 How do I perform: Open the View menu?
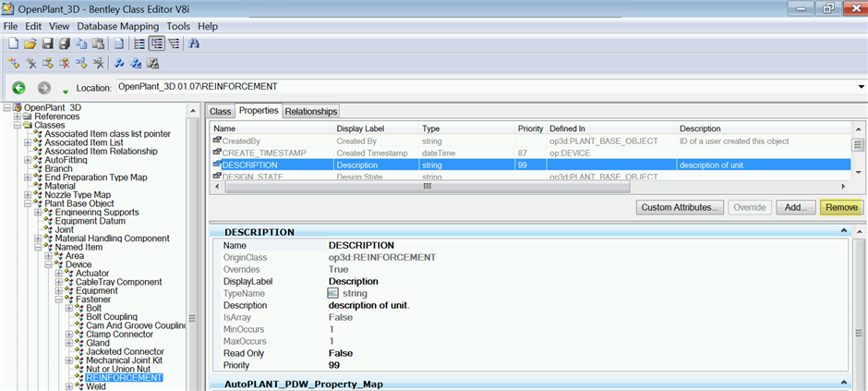(59, 26)
